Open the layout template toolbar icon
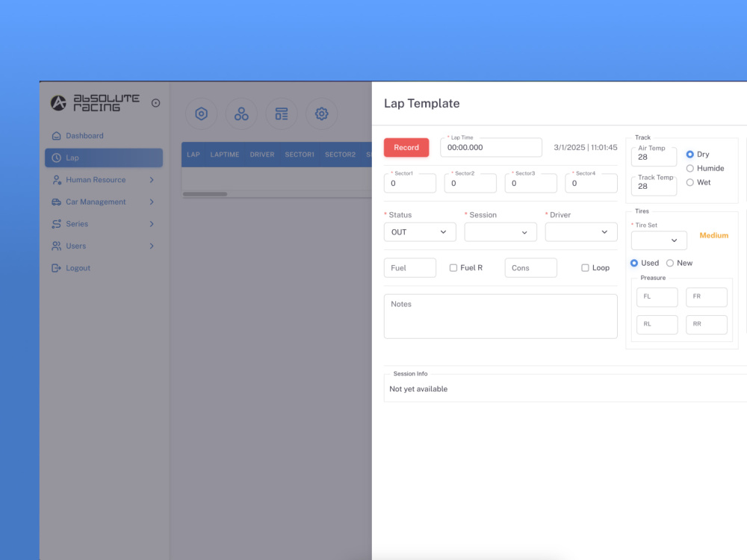The height and width of the screenshot is (560, 747). (282, 113)
